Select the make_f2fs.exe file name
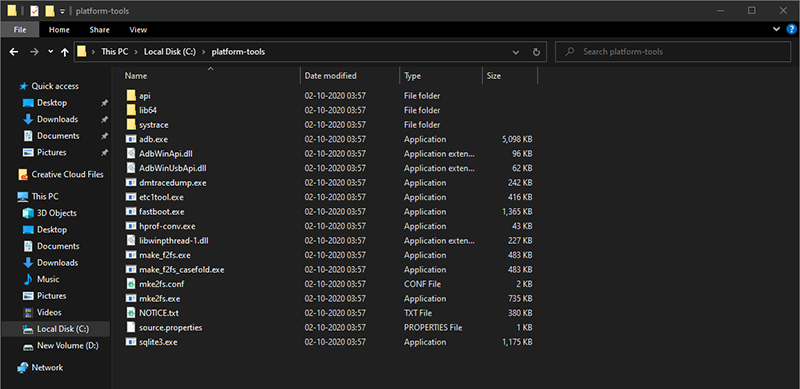800x389 pixels. coord(164,255)
